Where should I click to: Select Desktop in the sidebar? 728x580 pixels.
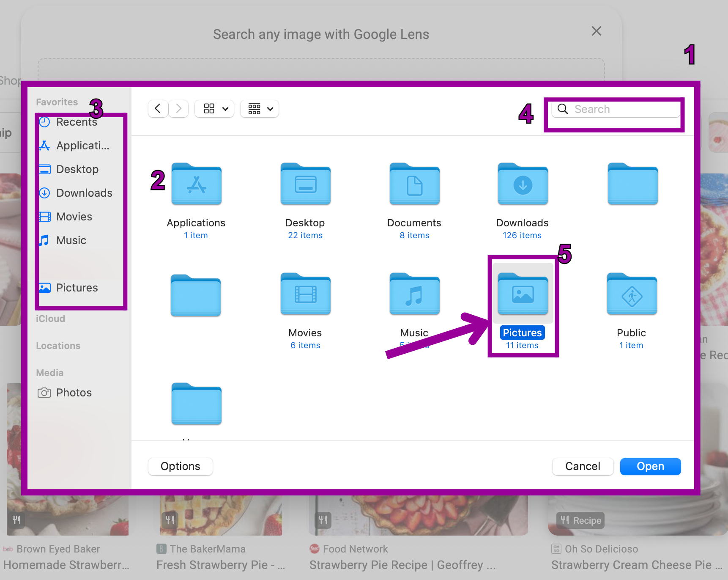pos(69,169)
